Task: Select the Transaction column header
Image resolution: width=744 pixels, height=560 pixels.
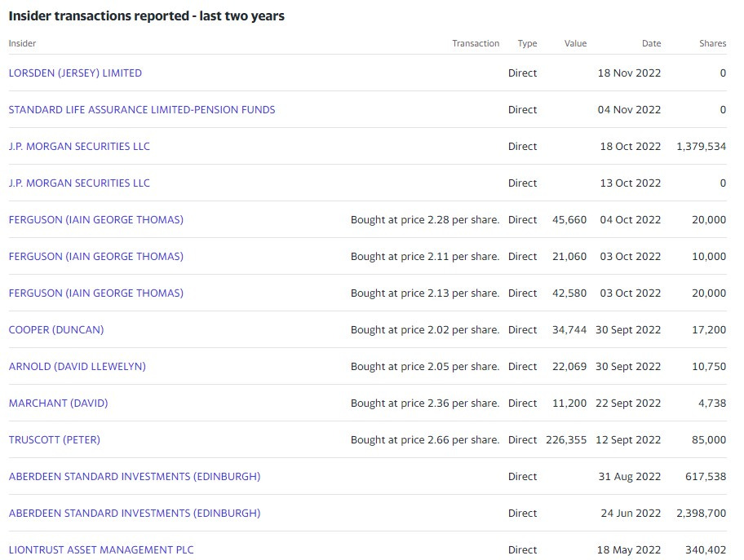Action: coord(476,43)
